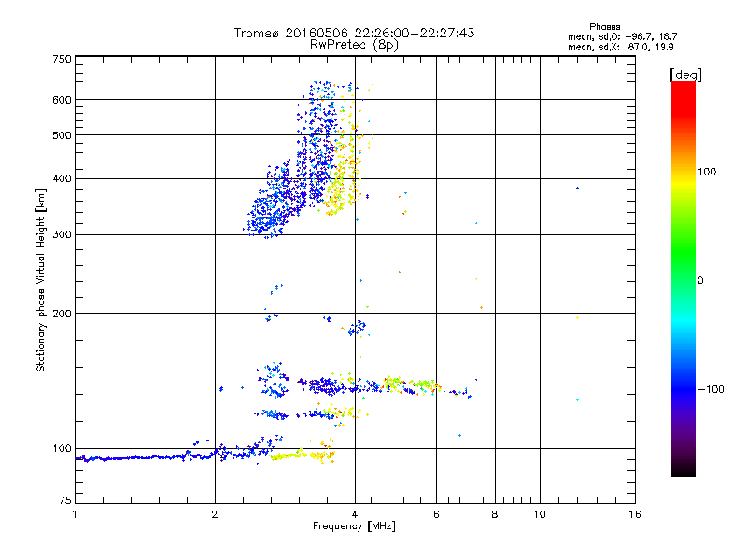Click the y-axis label 'Stationary phase Virtual Height [km]'
Screen dimensions: 747x560
(40, 280)
